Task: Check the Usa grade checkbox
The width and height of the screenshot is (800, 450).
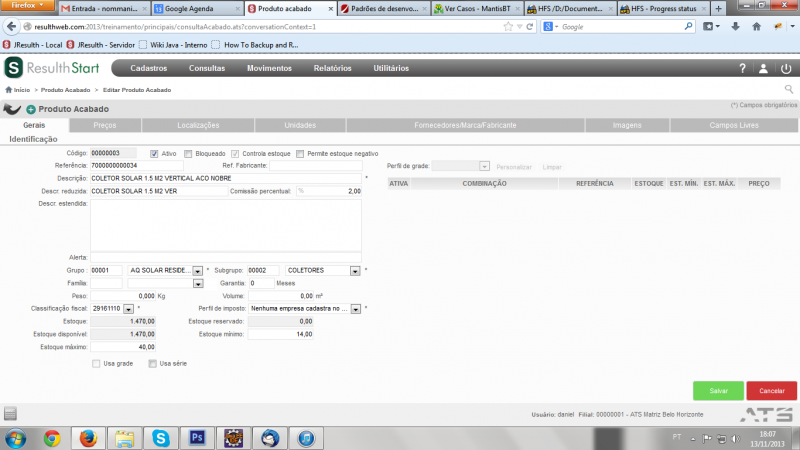Action: [96, 364]
